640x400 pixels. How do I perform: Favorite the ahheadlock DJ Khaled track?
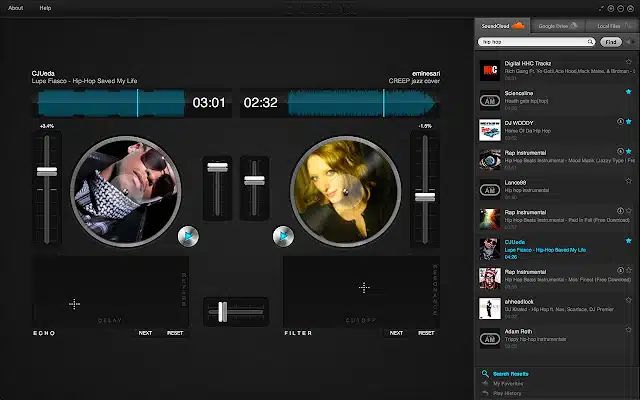(x=629, y=300)
